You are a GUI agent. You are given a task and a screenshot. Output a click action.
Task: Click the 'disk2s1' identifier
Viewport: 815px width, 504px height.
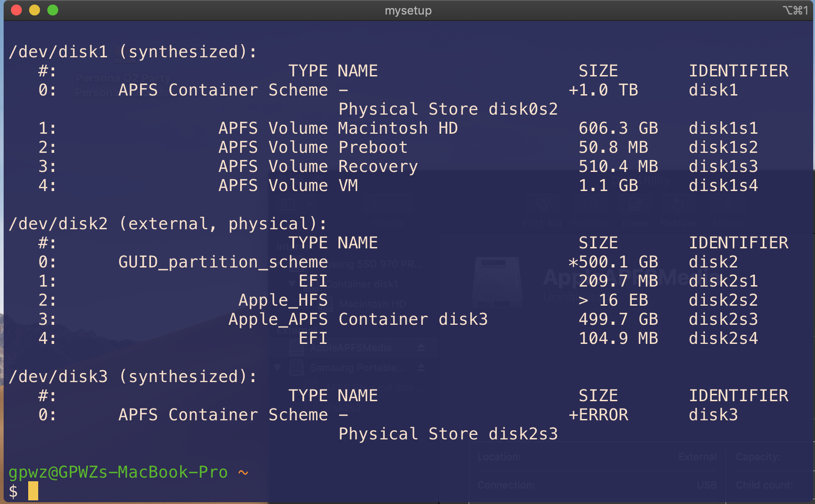click(x=723, y=281)
